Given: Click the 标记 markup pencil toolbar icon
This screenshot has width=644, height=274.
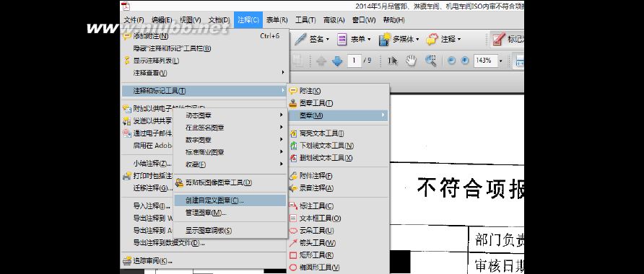Looking at the screenshot, I should pos(498,40).
